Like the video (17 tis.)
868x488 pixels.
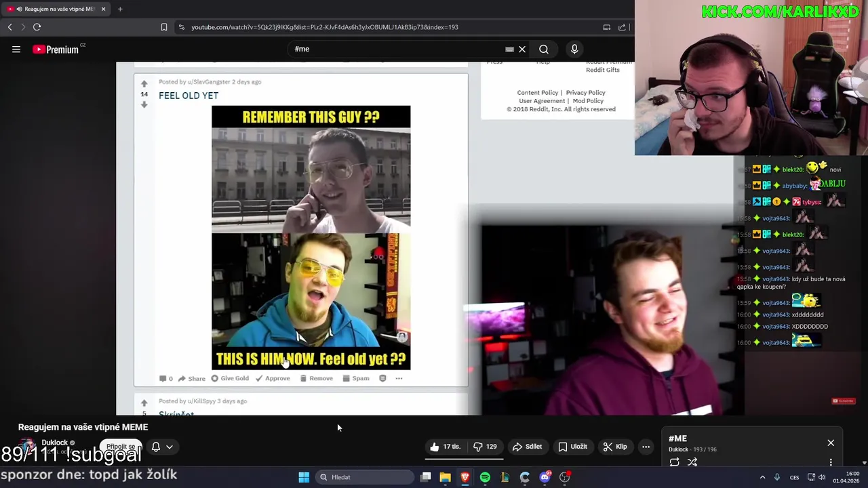tap(445, 447)
